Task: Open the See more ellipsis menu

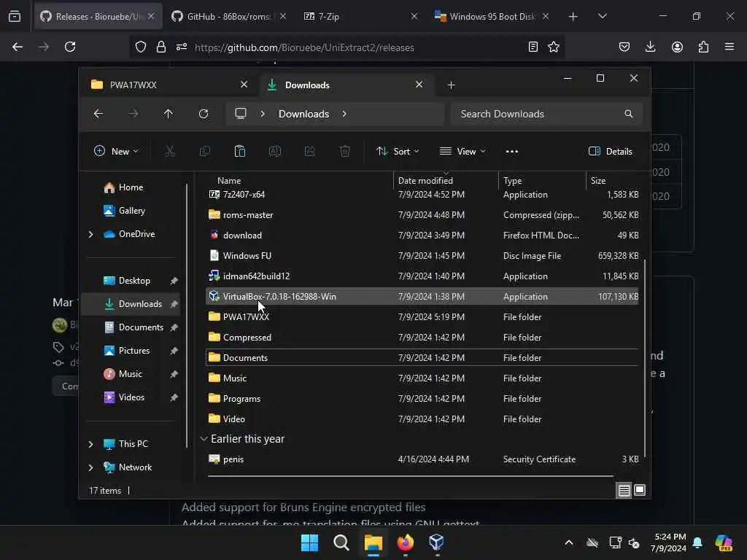Action: pyautogui.click(x=511, y=152)
